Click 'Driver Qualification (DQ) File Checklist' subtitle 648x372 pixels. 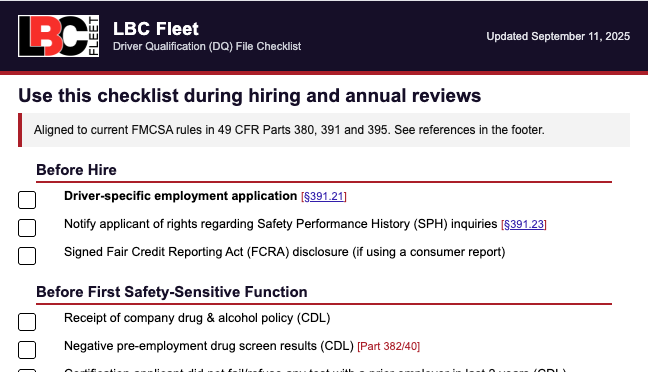pyautogui.click(x=207, y=46)
